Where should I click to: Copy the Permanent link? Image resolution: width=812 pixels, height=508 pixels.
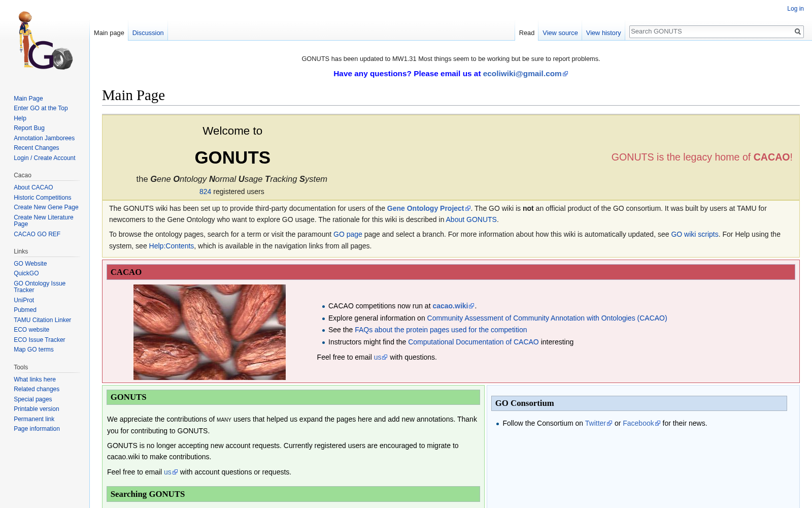[34, 419]
